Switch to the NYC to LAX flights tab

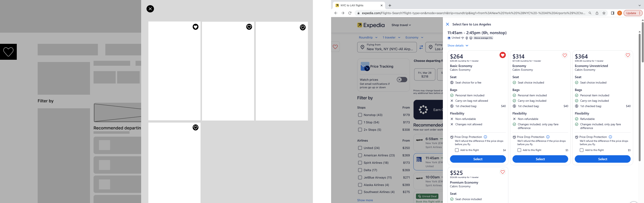tap(359, 5)
